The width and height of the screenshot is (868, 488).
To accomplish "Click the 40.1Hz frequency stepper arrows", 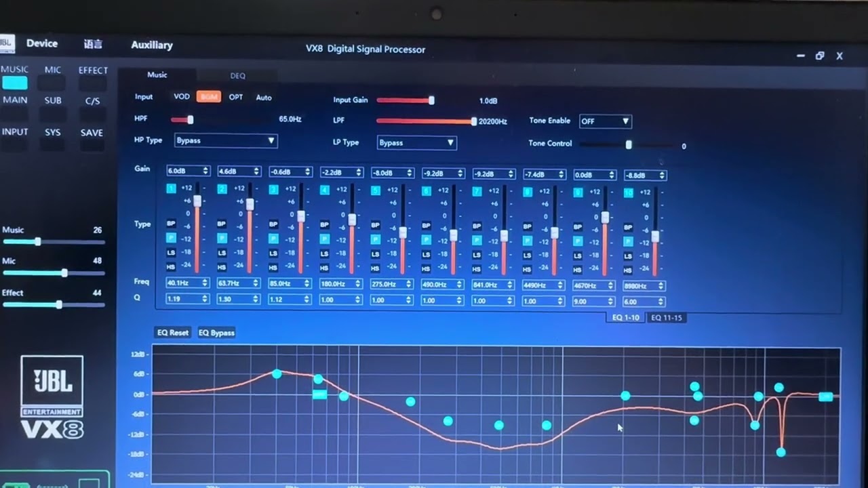I will coord(205,283).
